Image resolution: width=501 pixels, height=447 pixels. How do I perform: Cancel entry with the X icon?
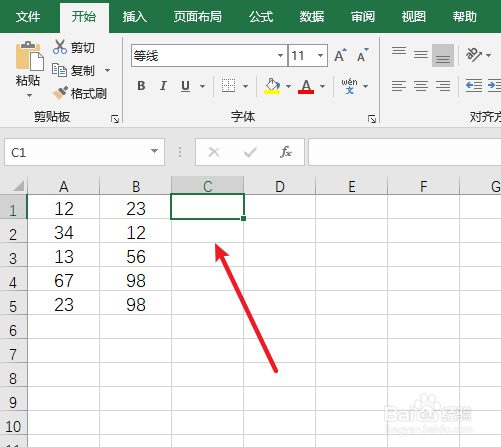[x=214, y=152]
